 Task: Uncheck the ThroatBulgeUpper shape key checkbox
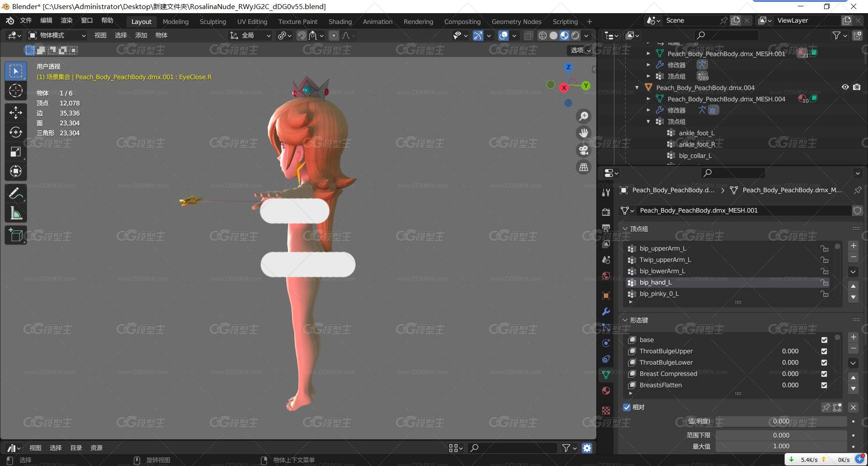[824, 352]
